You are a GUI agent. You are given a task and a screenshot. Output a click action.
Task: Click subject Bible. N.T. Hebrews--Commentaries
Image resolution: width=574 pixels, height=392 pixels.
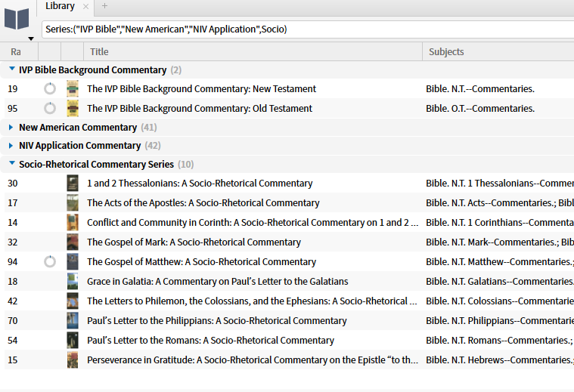500,360
